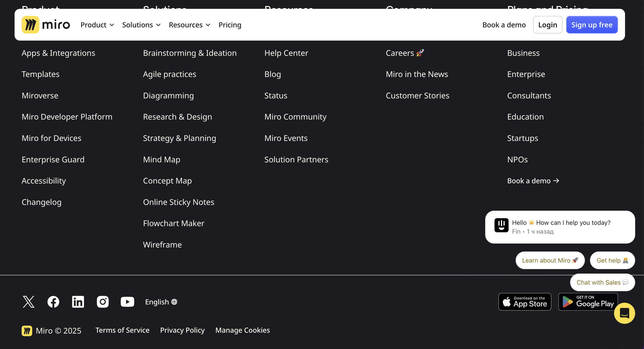Image resolution: width=644 pixels, height=349 pixels.
Task: Open Miro Developer Platform link
Action: click(67, 117)
